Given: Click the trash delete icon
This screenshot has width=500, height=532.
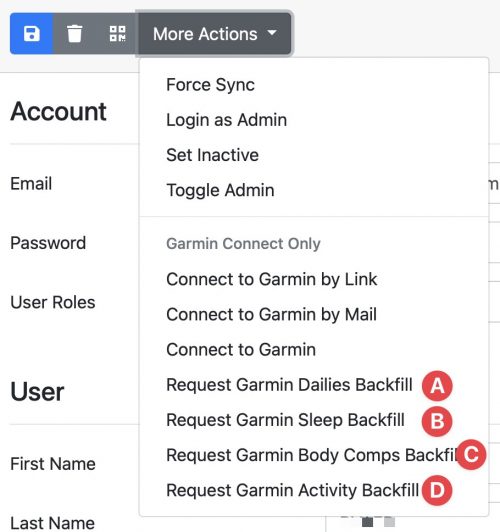Looking at the screenshot, I should pos(74,34).
